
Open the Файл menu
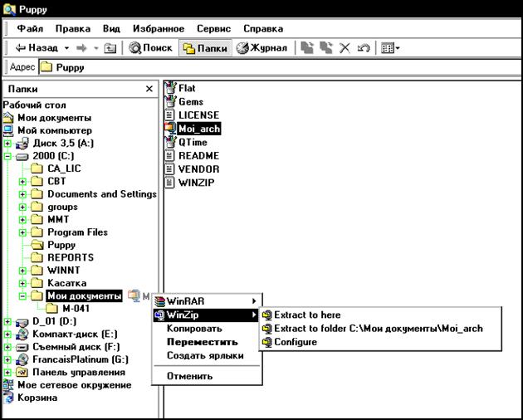click(x=30, y=29)
